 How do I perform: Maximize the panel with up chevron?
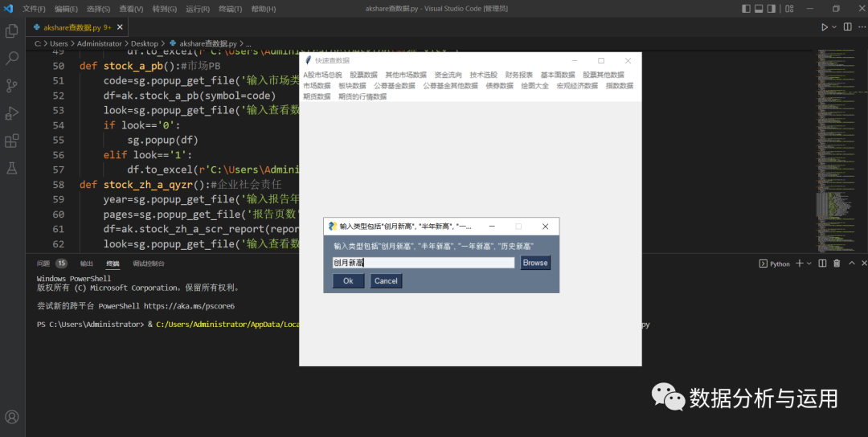coord(851,263)
